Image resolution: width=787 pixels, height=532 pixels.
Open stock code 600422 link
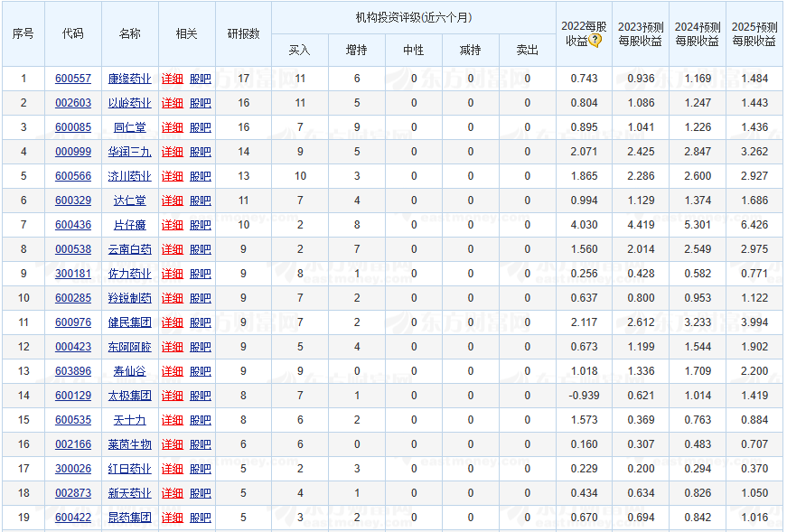(73, 518)
